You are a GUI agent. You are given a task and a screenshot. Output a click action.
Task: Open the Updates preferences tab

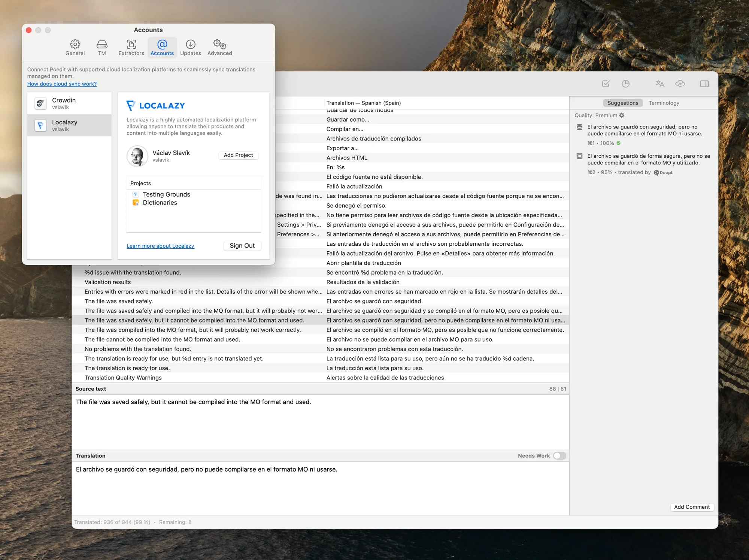(x=190, y=48)
